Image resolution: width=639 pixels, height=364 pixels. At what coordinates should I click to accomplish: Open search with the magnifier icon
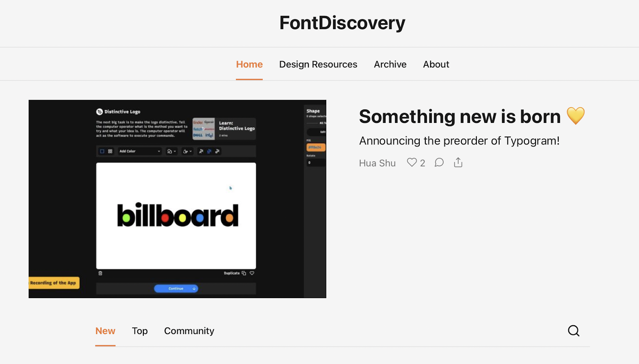coord(574,330)
